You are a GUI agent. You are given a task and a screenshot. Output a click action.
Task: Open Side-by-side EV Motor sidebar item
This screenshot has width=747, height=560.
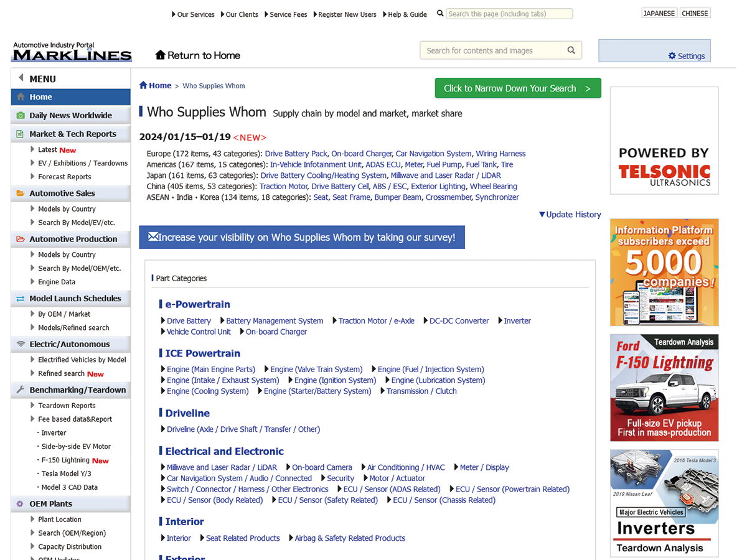point(76,447)
